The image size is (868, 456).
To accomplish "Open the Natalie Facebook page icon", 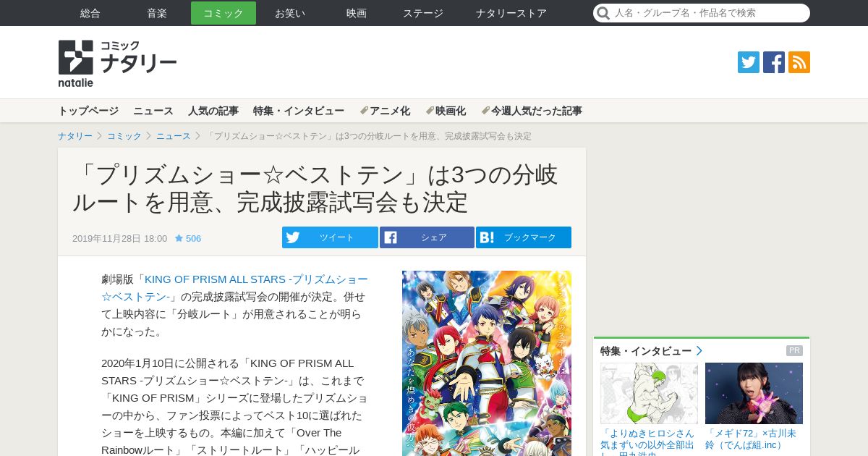I will (x=774, y=62).
